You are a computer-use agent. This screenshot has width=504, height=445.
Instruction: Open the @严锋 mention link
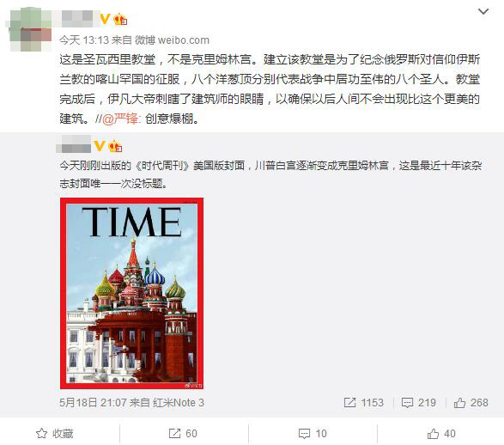click(120, 119)
